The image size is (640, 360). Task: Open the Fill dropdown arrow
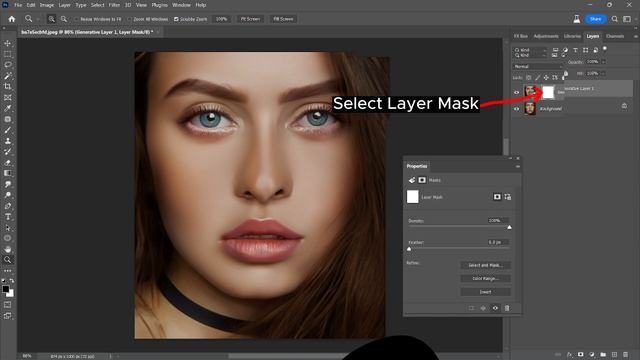click(x=604, y=73)
